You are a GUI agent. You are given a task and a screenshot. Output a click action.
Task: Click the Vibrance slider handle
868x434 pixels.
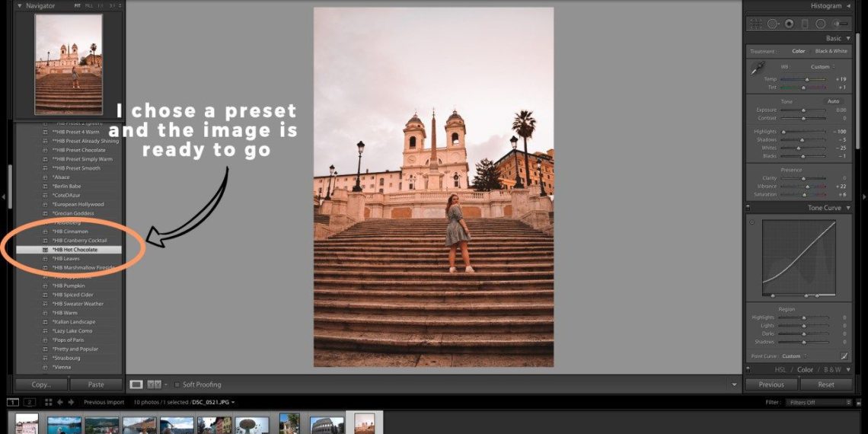(x=807, y=187)
